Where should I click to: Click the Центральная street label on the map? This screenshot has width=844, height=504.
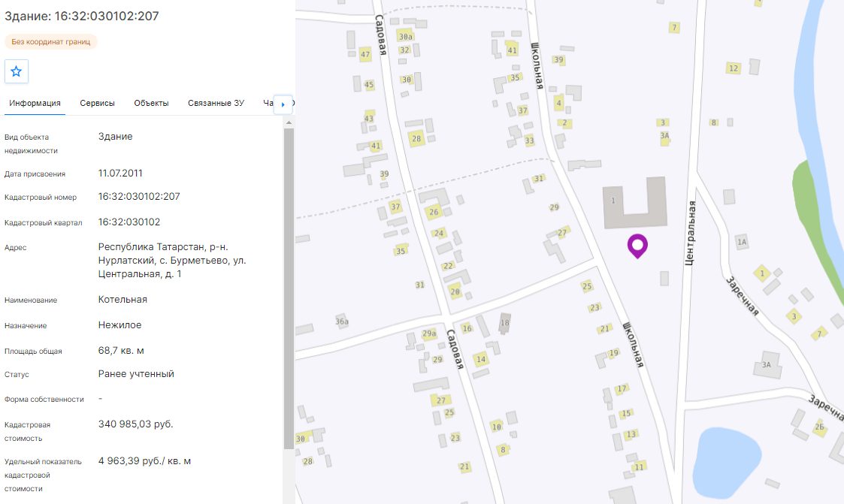point(690,233)
